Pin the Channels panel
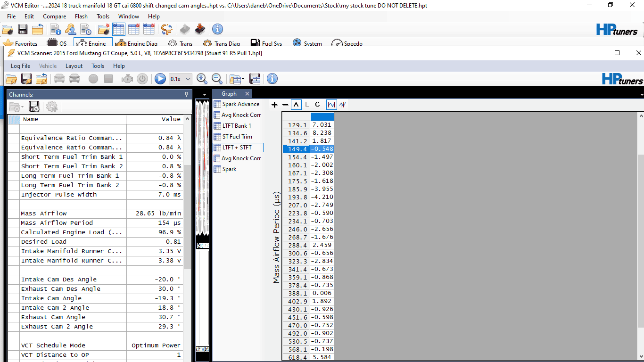The height and width of the screenshot is (362, 644). point(186,94)
